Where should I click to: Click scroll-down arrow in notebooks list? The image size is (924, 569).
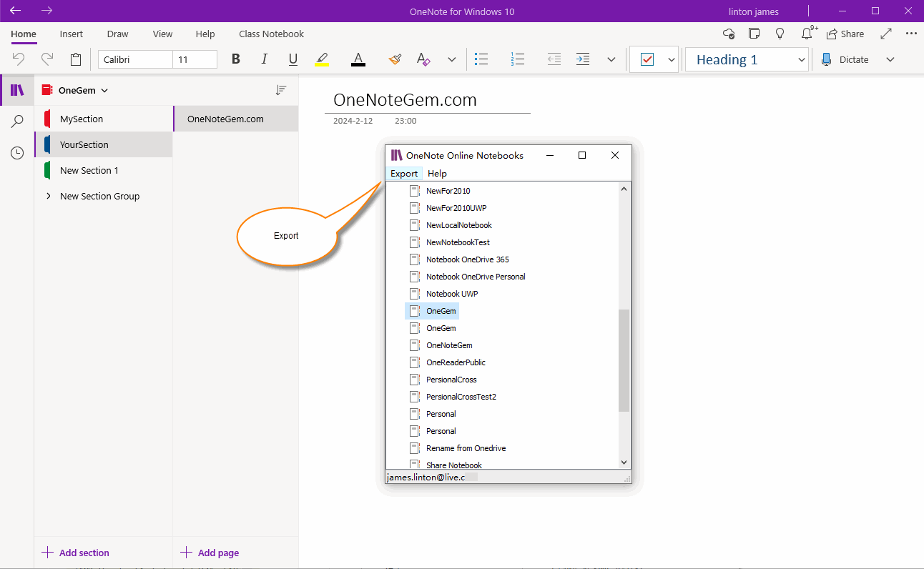point(624,462)
